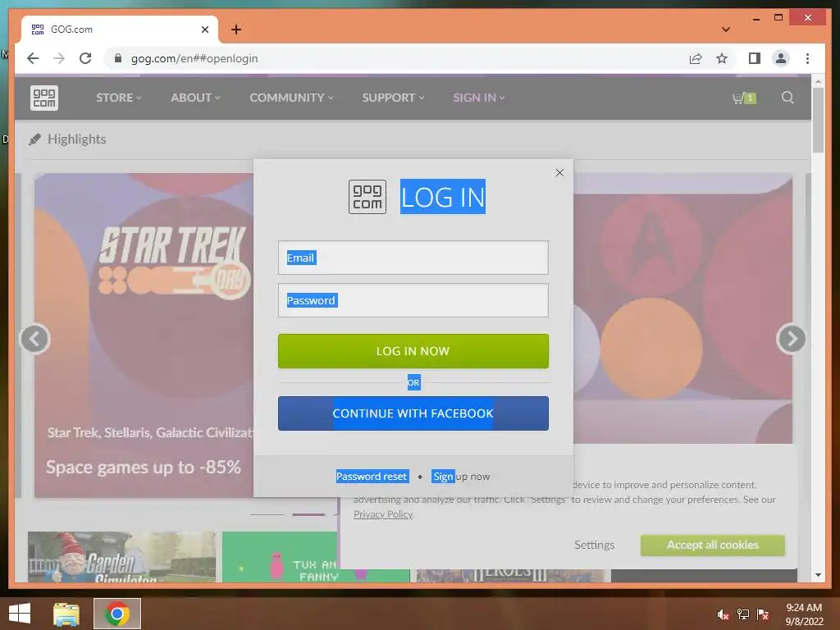
Task: Click CONTINUE WITH FACEBOOK button
Action: pos(413,413)
